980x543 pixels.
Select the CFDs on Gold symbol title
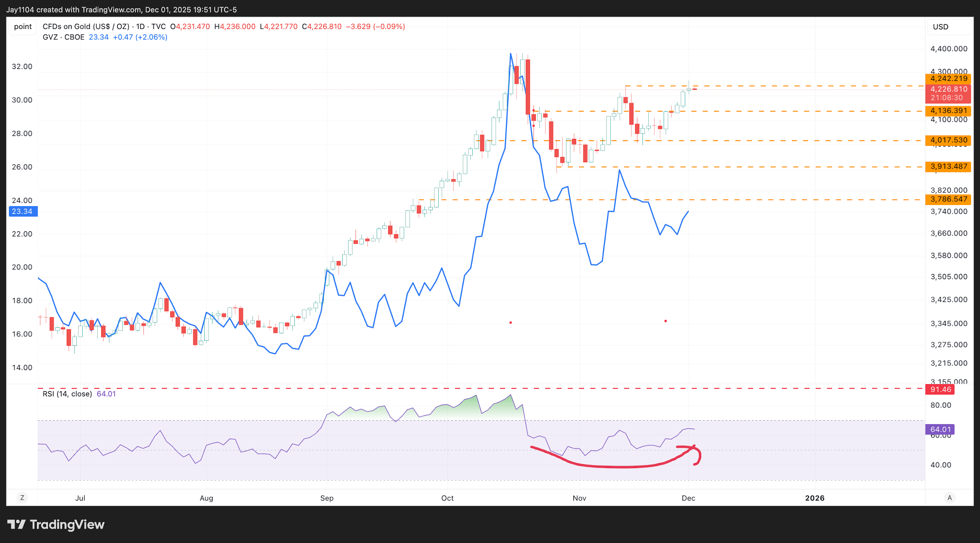[x=86, y=27]
